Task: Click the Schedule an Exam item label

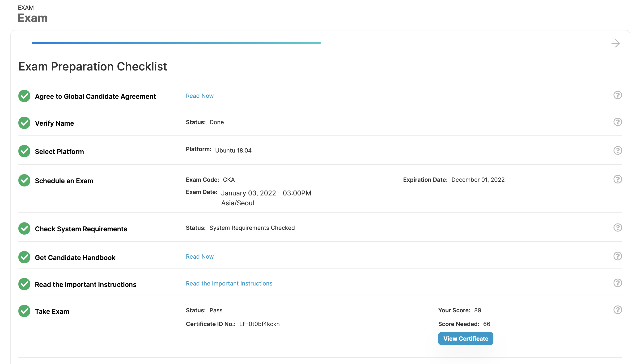Action: coord(64,181)
